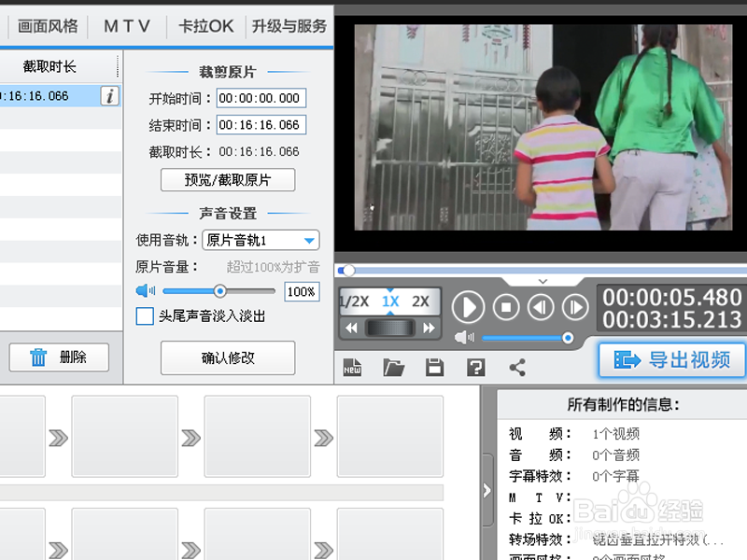The height and width of the screenshot is (560, 747).
Task: Set playback speed to 1X
Action: point(390,301)
